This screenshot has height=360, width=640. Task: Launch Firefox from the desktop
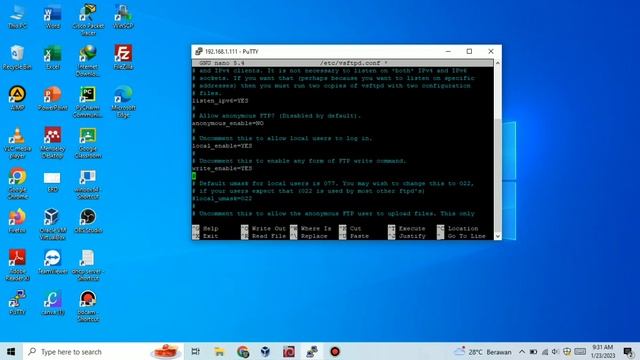pos(17,221)
